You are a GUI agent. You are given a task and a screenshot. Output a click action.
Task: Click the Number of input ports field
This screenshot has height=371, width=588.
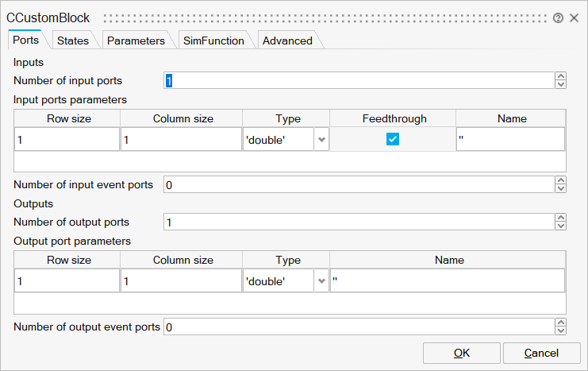click(357, 80)
